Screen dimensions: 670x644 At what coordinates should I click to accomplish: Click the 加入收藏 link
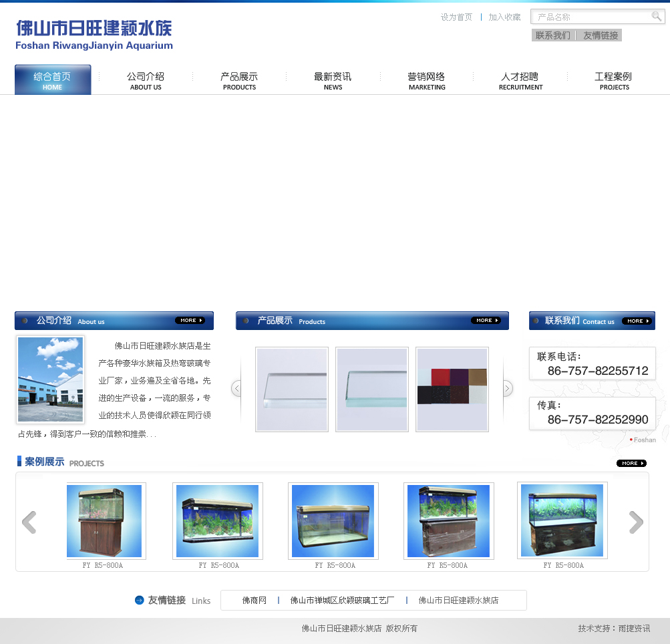point(504,17)
